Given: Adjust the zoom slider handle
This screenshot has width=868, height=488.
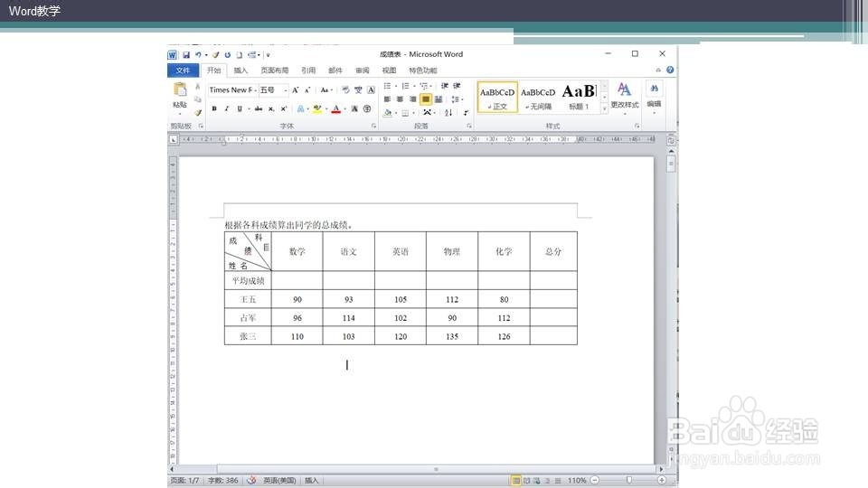Looking at the screenshot, I should [629, 480].
